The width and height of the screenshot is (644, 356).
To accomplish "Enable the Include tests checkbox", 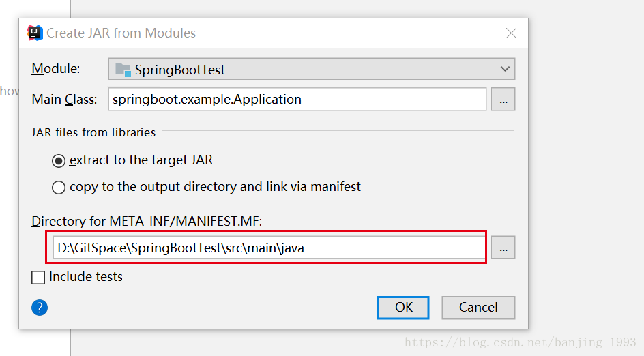I will click(39, 278).
